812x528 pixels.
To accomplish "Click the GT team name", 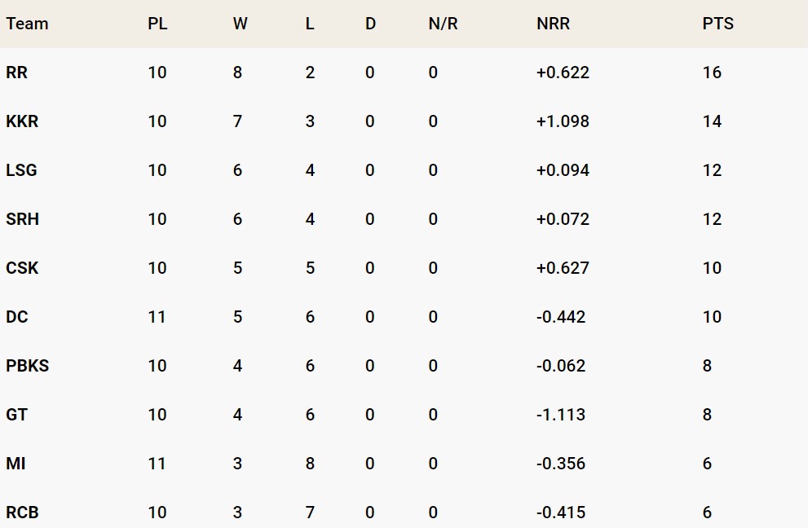I will (x=16, y=415).
